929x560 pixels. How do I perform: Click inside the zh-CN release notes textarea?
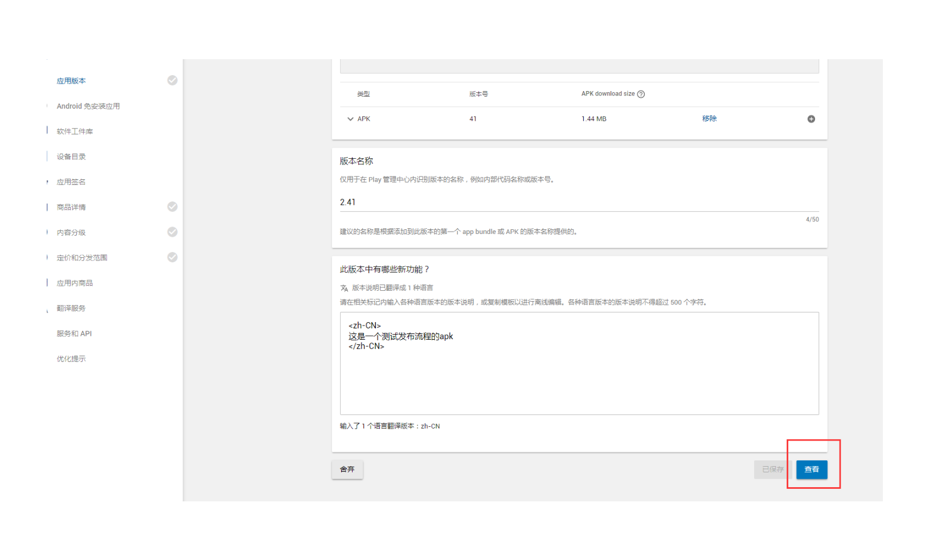click(x=579, y=363)
